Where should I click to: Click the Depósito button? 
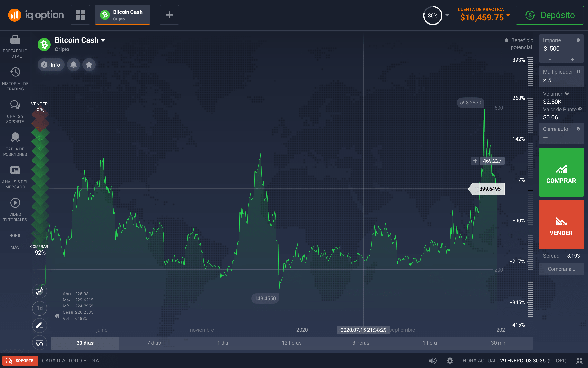point(550,15)
